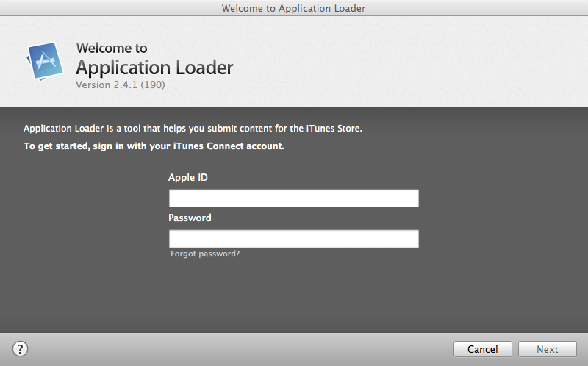Click the description about submitting iTunes Store content
Image resolution: width=588 pixels, height=366 pixels.
(193, 129)
